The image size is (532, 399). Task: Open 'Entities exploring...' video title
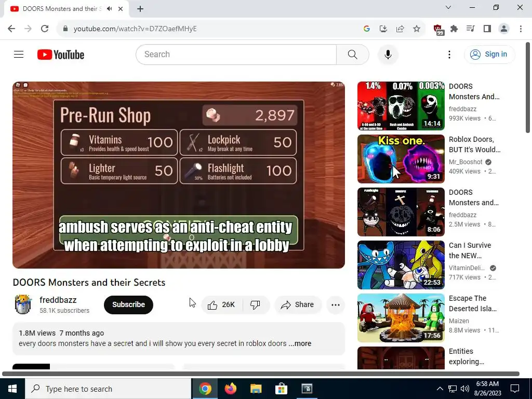pyautogui.click(x=466, y=356)
